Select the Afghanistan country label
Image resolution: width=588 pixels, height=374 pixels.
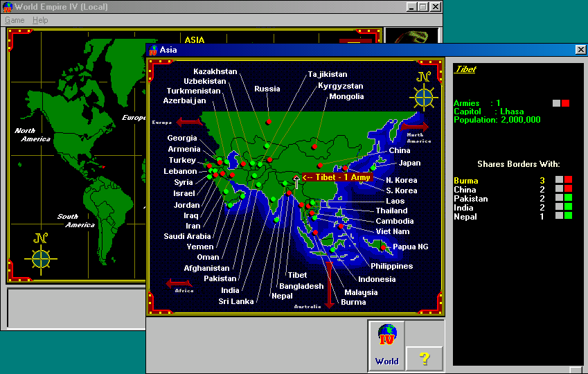[206, 268]
